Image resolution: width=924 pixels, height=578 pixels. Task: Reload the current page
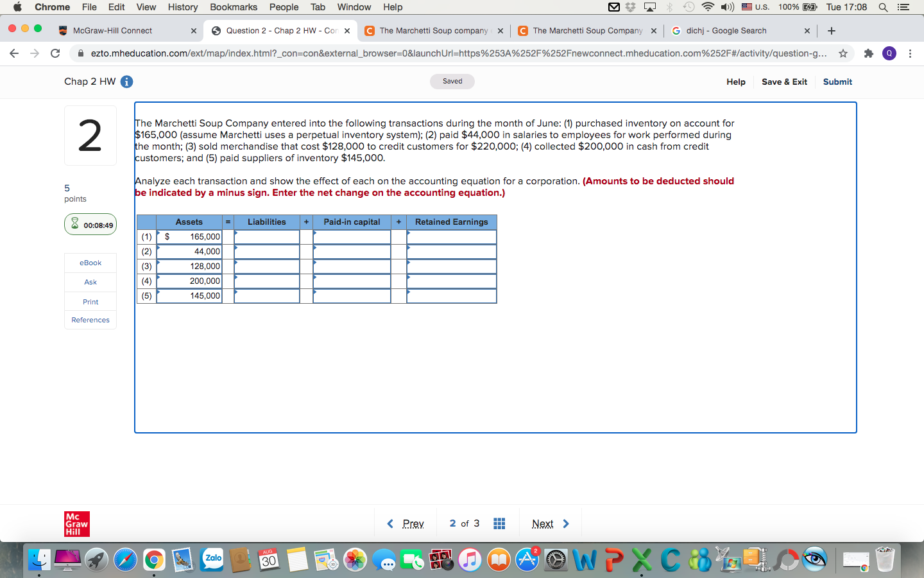pos(55,53)
